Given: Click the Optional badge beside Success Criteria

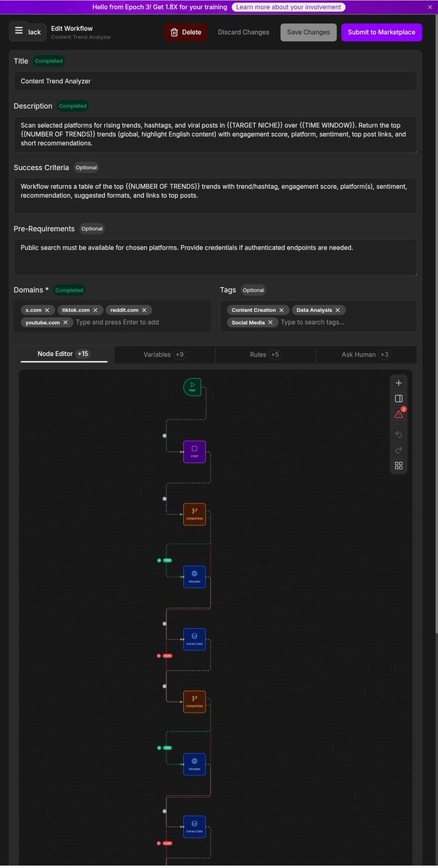Looking at the screenshot, I should pyautogui.click(x=86, y=167).
